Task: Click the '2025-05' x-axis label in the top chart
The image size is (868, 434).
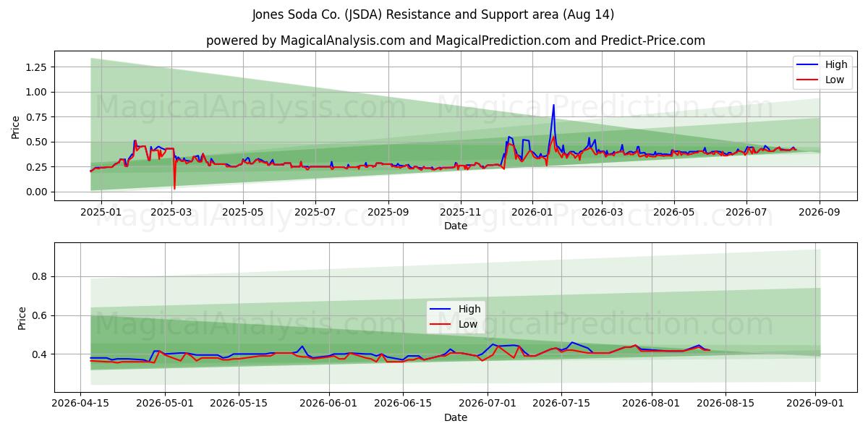Action: [243, 212]
